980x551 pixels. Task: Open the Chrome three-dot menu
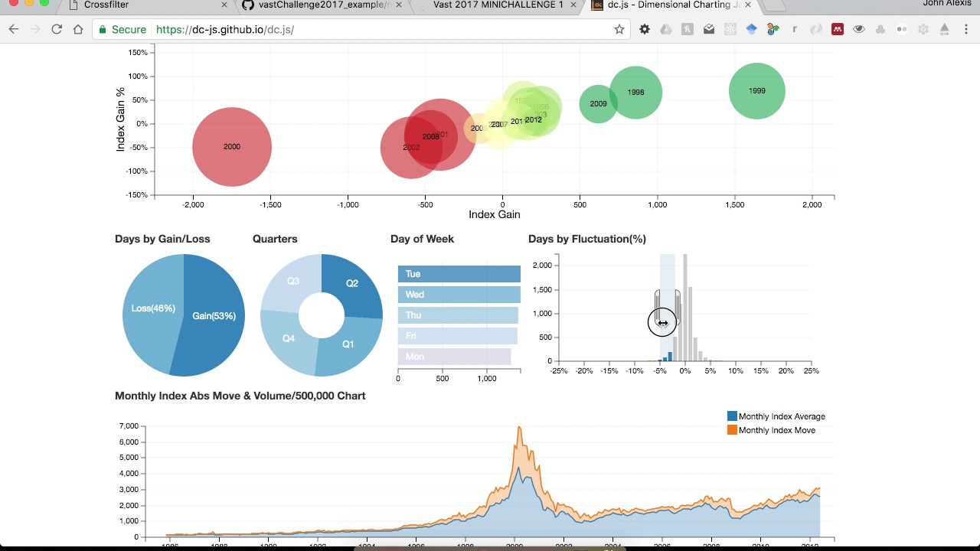point(966,29)
